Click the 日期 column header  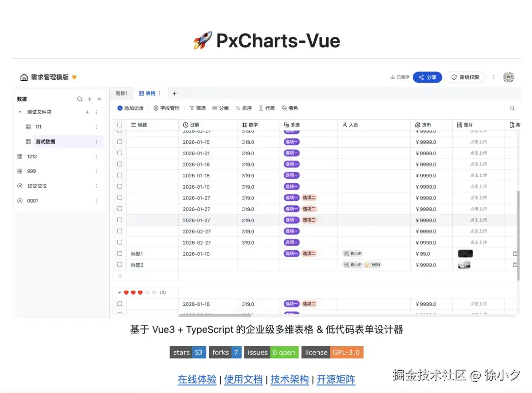[x=208, y=125]
